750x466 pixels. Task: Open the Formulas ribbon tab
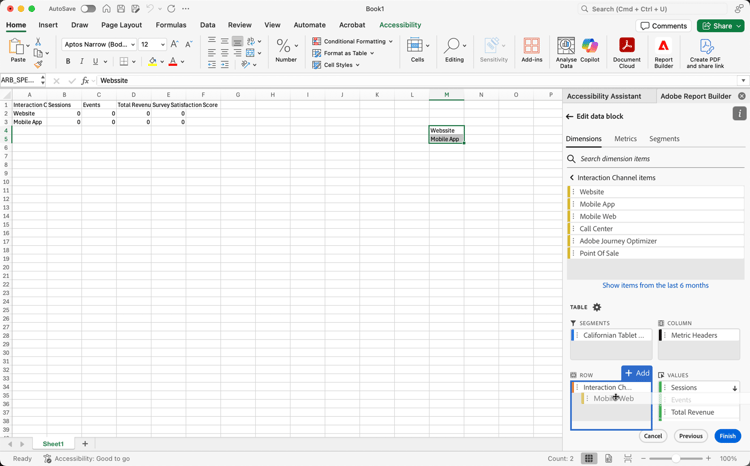click(171, 25)
